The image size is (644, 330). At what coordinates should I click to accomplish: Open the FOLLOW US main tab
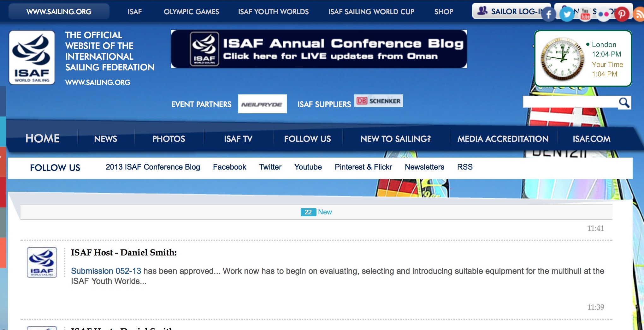point(308,139)
